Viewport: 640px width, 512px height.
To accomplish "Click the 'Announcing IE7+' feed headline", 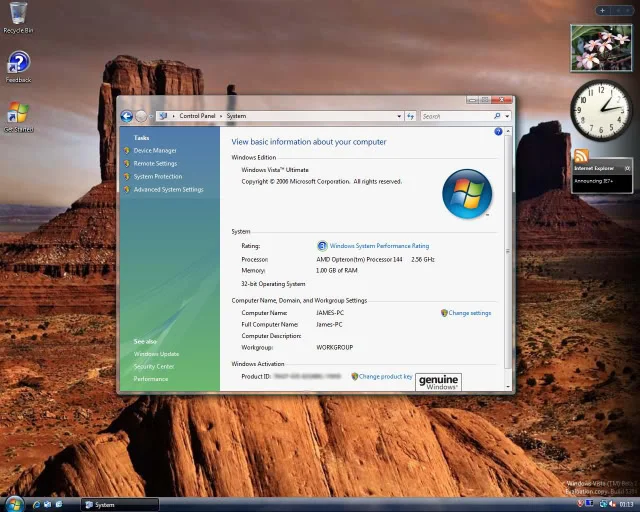I will 593,181.
